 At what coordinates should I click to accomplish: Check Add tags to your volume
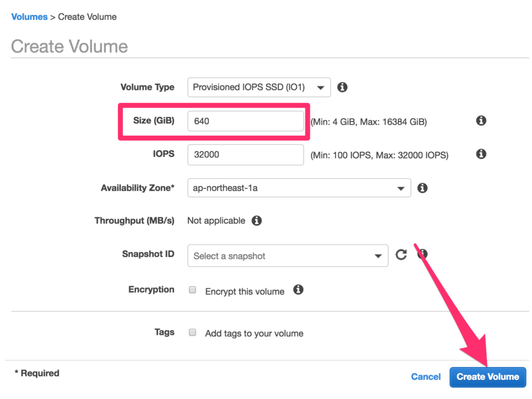192,332
